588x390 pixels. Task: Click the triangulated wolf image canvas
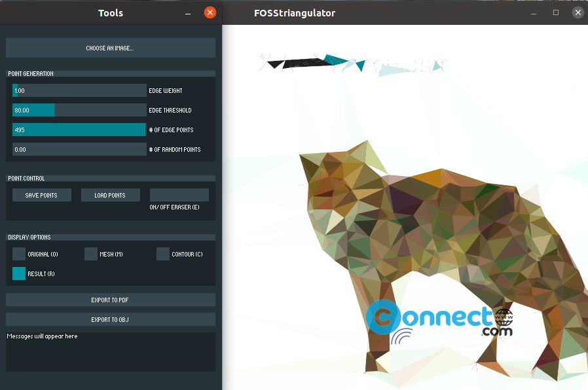coord(405,207)
